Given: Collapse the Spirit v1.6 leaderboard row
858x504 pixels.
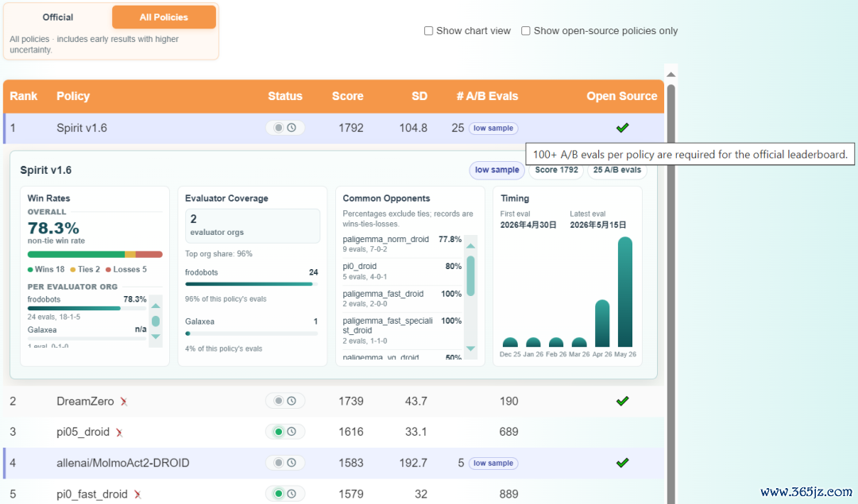Looking at the screenshot, I should (334, 128).
